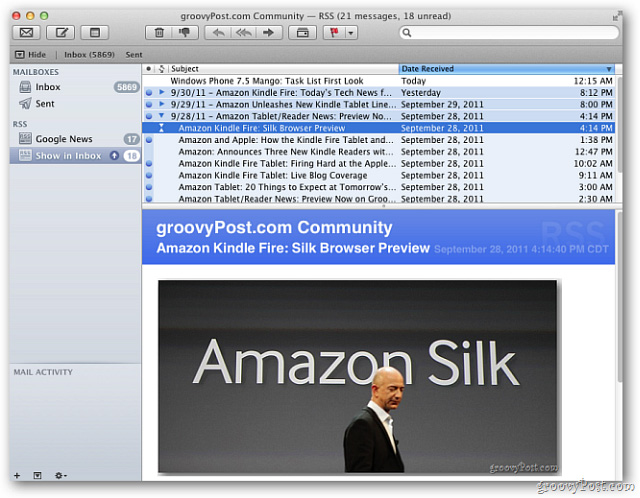Click the 8:12 PM time cell
The height and width of the screenshot is (498, 640).
click(x=596, y=93)
